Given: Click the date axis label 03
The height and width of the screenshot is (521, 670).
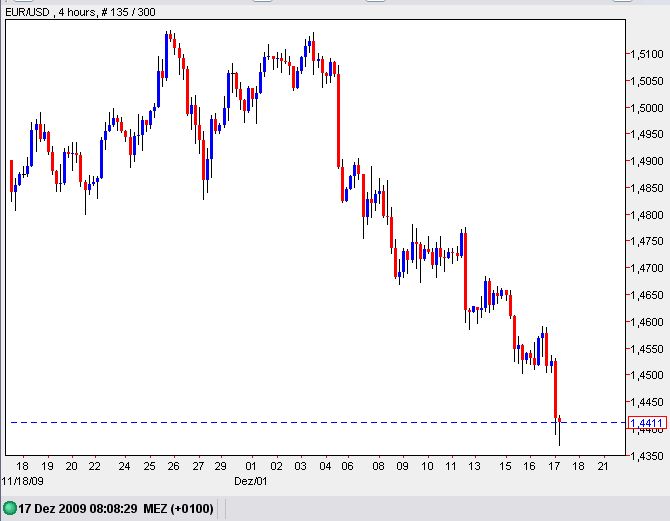Looking at the screenshot, I should pos(300,466).
